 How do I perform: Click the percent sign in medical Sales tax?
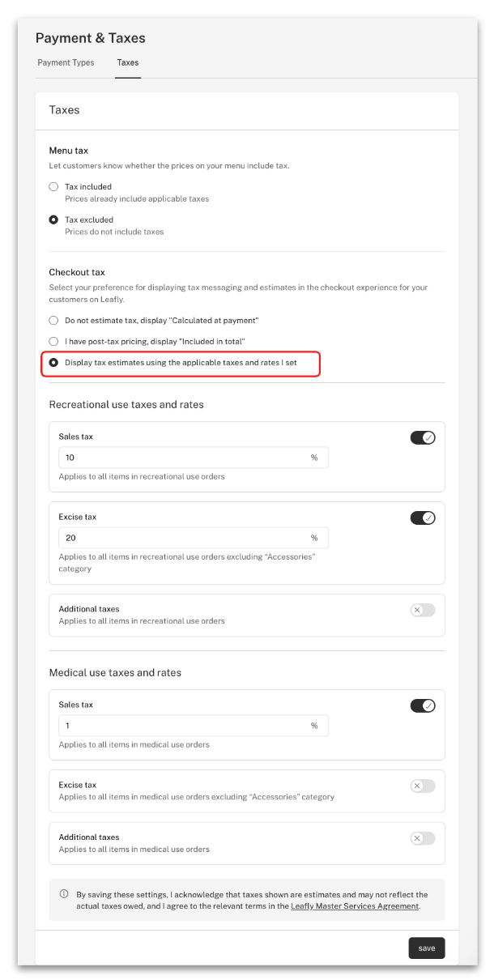point(314,726)
